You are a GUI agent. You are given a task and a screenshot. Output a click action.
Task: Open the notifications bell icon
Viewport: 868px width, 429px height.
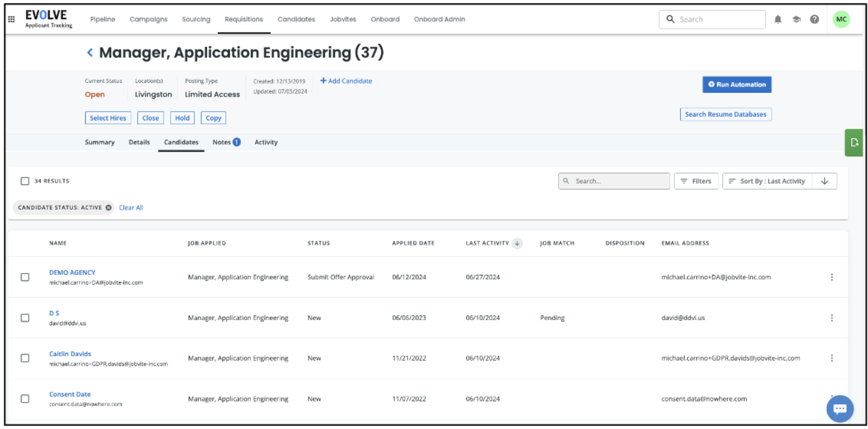778,19
